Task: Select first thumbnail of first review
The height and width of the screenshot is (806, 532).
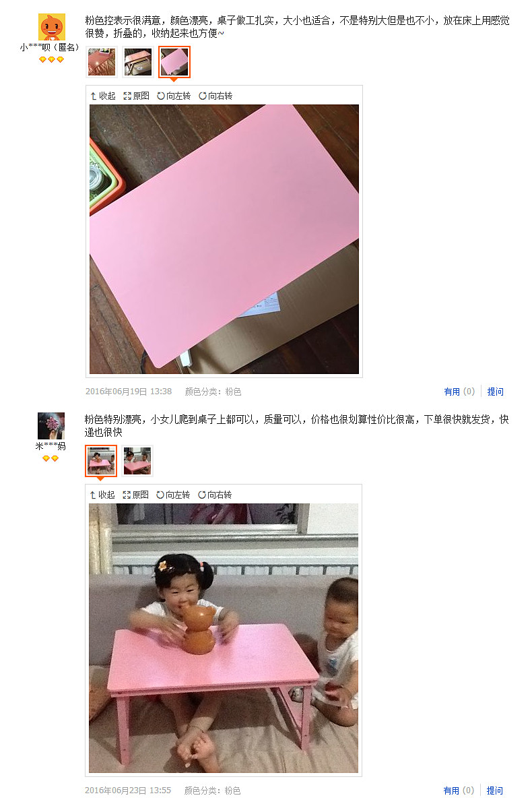Action: coord(102,62)
